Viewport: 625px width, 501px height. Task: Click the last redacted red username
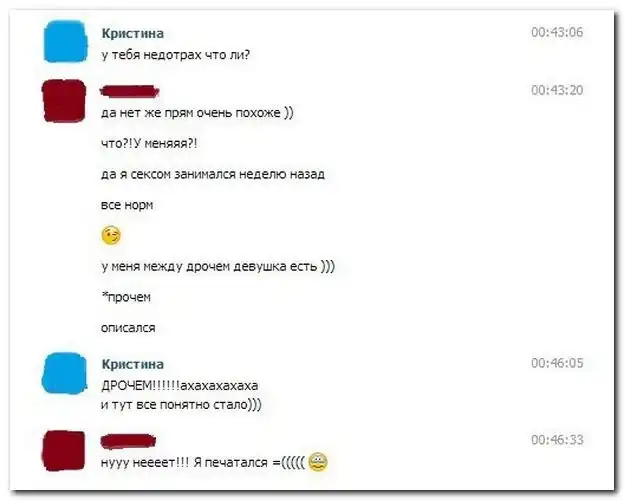coord(128,441)
